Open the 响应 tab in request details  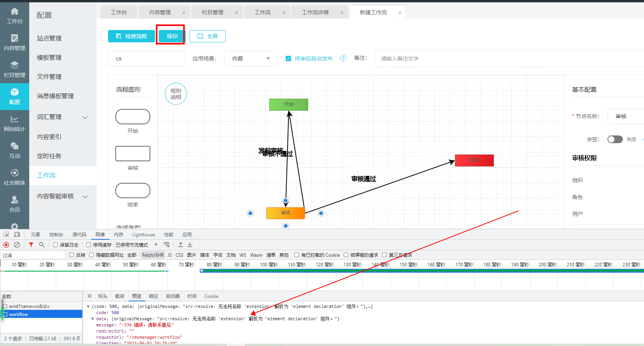(x=153, y=296)
